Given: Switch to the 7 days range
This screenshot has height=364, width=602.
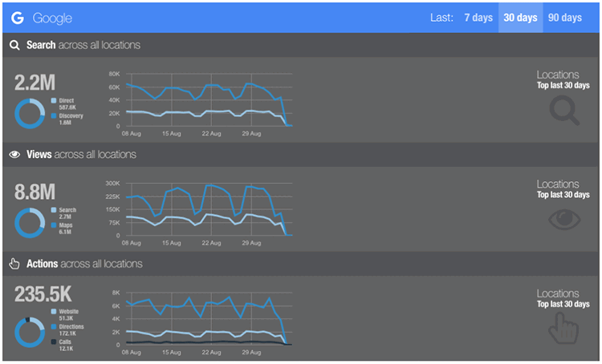Looking at the screenshot, I should point(478,18).
